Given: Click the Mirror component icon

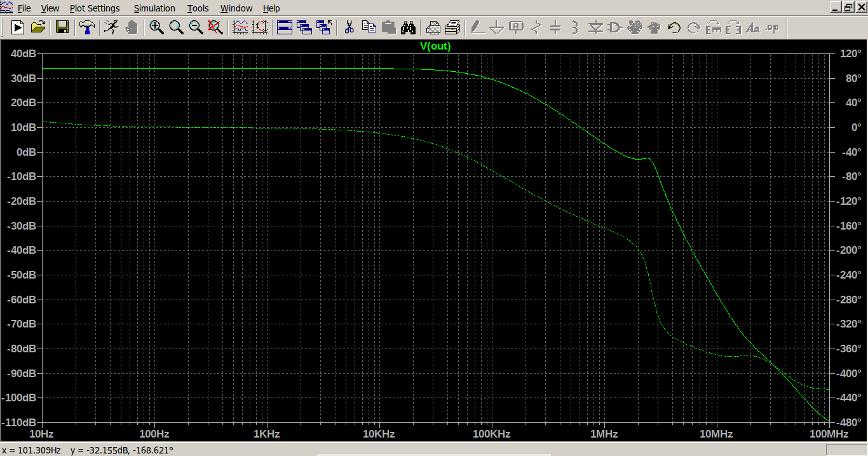Looking at the screenshot, I should [x=733, y=27].
